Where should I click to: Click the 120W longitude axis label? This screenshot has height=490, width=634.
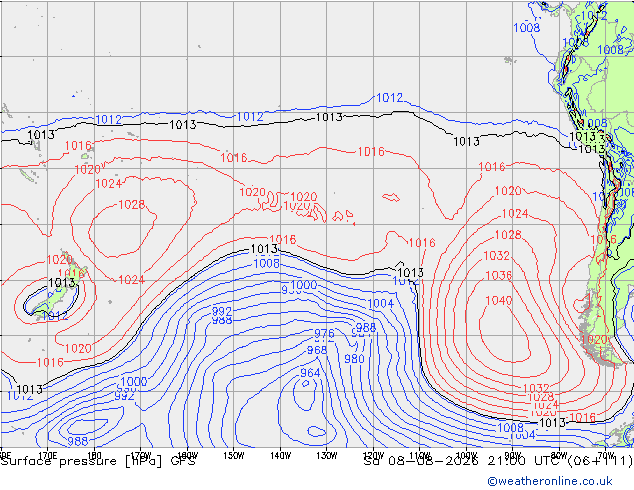pyautogui.click(x=373, y=455)
